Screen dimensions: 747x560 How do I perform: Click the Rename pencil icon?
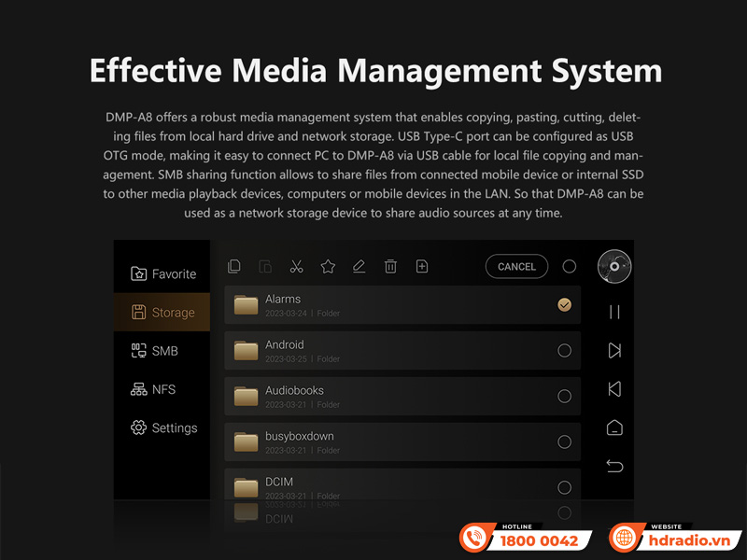(359, 267)
